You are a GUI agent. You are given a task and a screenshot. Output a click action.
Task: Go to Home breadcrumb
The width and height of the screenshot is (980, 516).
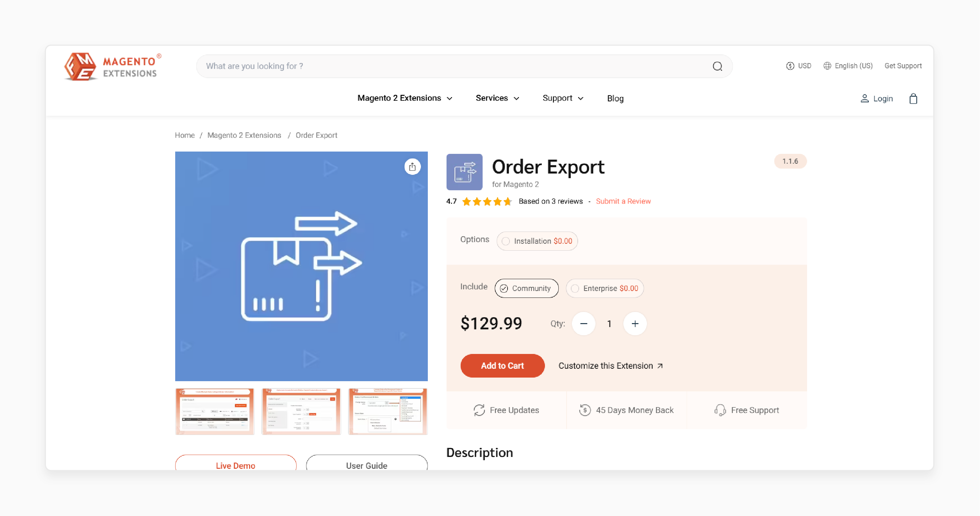[x=184, y=135]
